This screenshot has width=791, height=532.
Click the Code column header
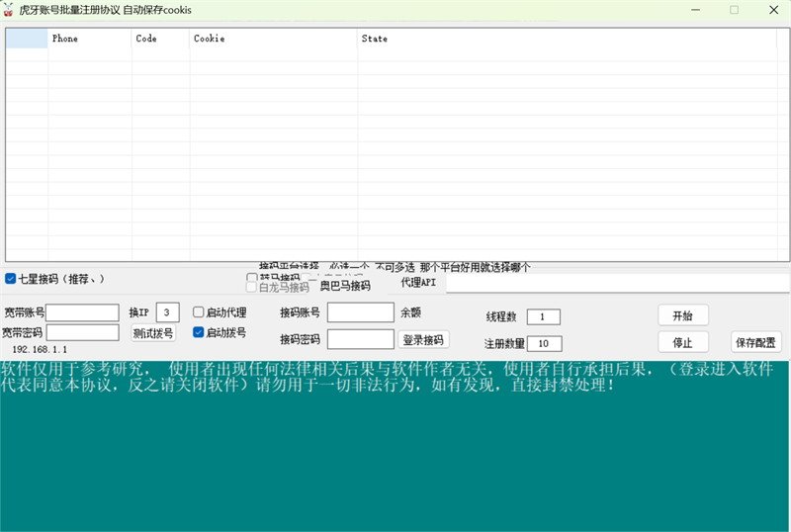161,39
